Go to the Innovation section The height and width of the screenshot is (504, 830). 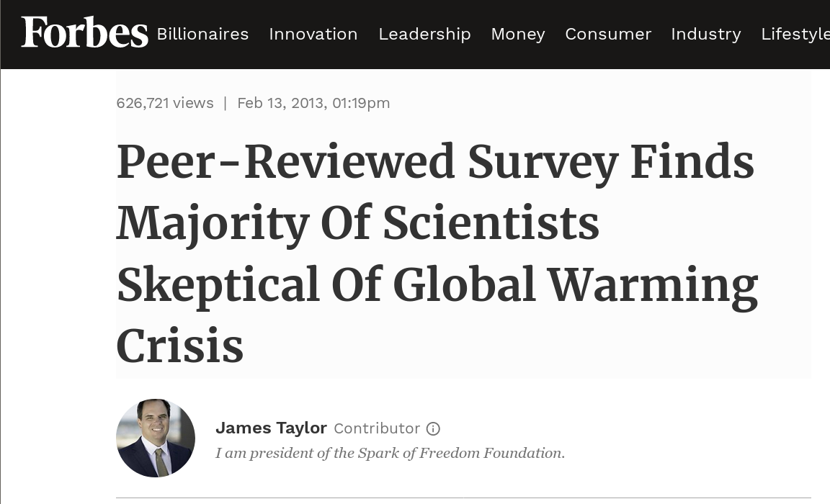pyautogui.click(x=313, y=34)
